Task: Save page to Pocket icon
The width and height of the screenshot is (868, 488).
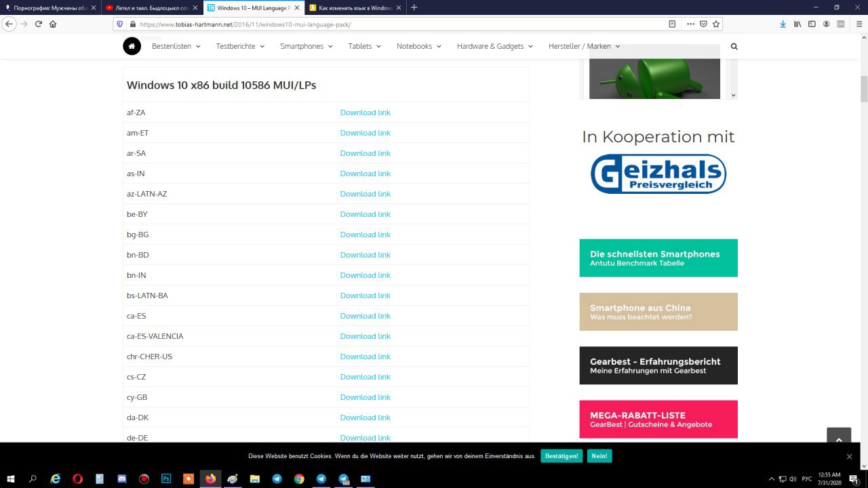Action: pos(703,24)
